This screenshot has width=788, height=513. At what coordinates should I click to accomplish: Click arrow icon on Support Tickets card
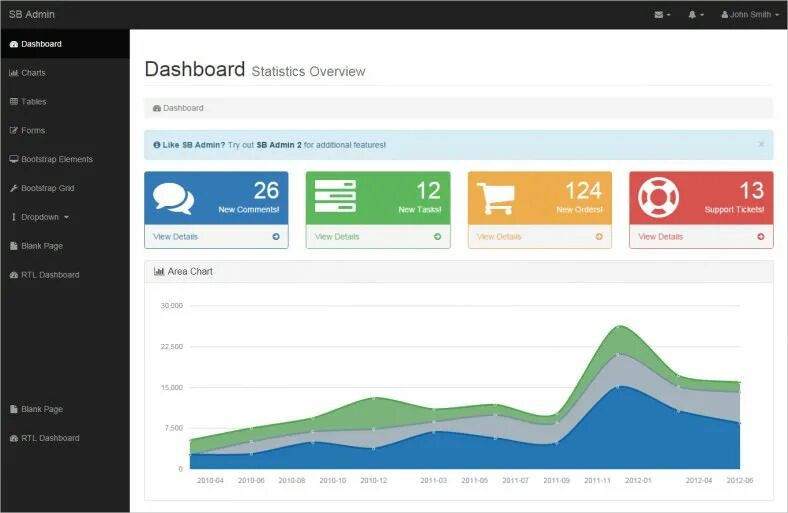coord(761,237)
